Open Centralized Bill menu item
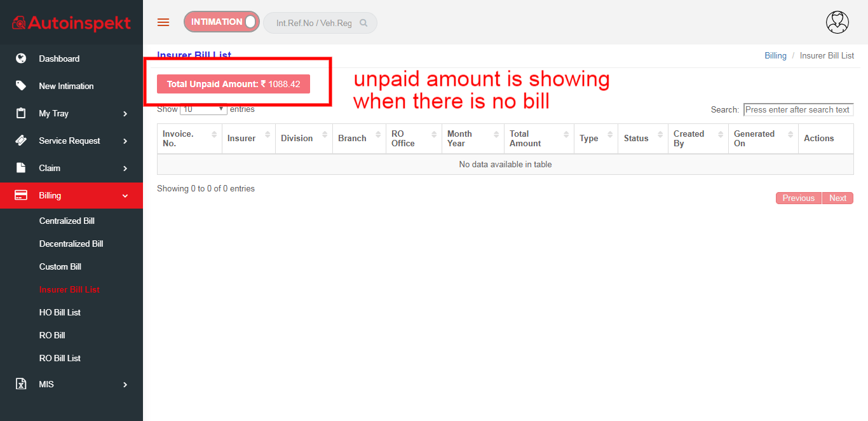This screenshot has height=421, width=868. (x=67, y=221)
